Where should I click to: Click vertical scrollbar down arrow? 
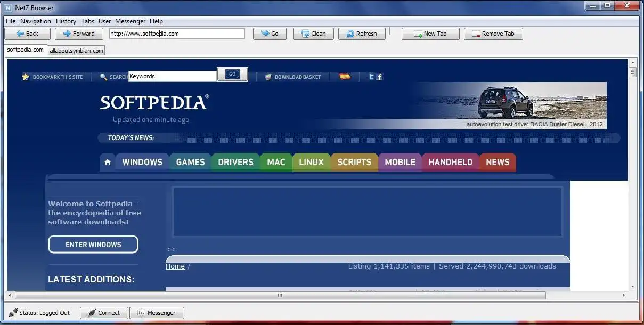pos(633,287)
